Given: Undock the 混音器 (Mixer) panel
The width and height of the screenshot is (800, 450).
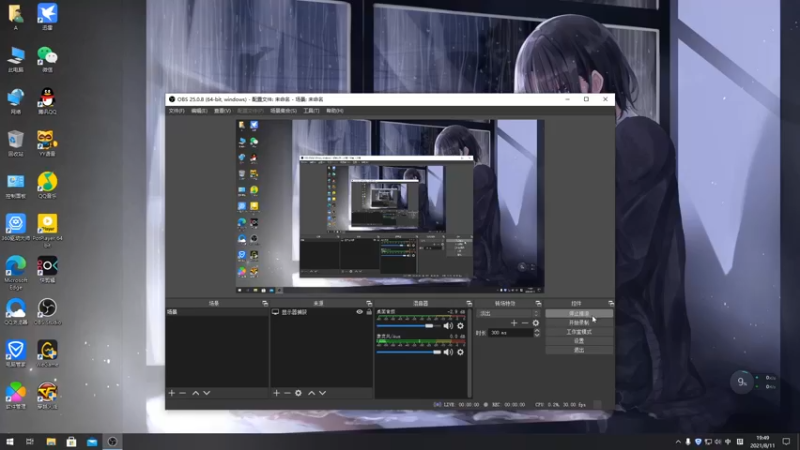Looking at the screenshot, I should 469,304.
